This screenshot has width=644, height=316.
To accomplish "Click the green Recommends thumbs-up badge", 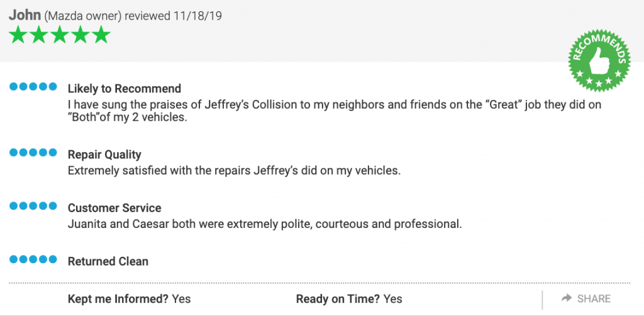I will tap(599, 61).
